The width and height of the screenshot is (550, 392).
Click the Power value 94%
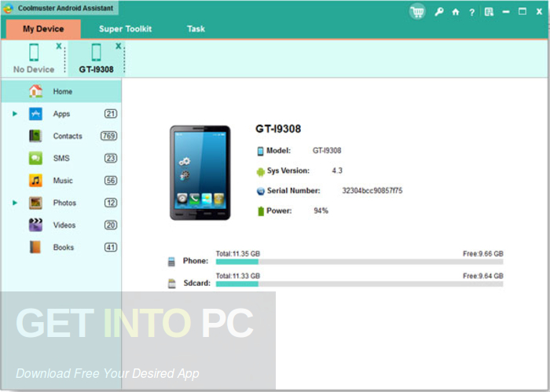[x=321, y=211]
